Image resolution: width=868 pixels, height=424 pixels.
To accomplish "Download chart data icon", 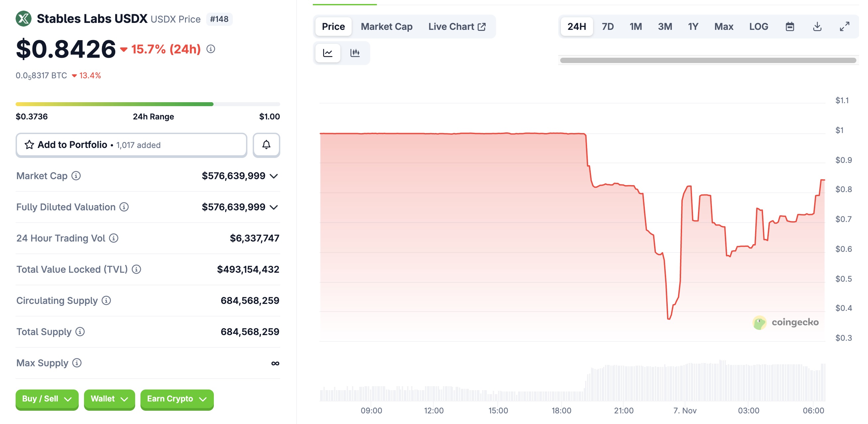I will pyautogui.click(x=817, y=26).
